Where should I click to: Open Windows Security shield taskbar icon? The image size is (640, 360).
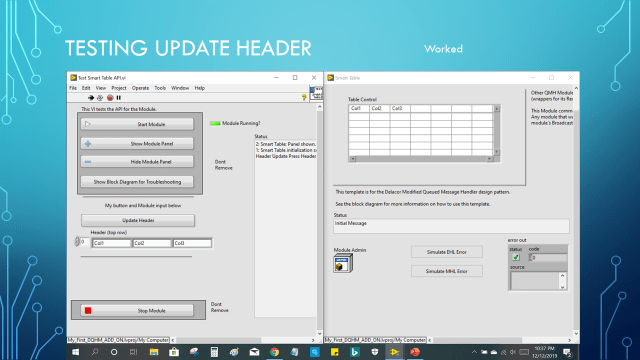(375, 352)
